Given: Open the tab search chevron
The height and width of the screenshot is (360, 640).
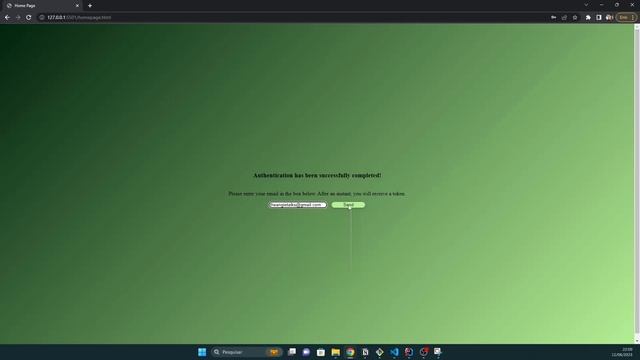Looking at the screenshot, I should [586, 5].
